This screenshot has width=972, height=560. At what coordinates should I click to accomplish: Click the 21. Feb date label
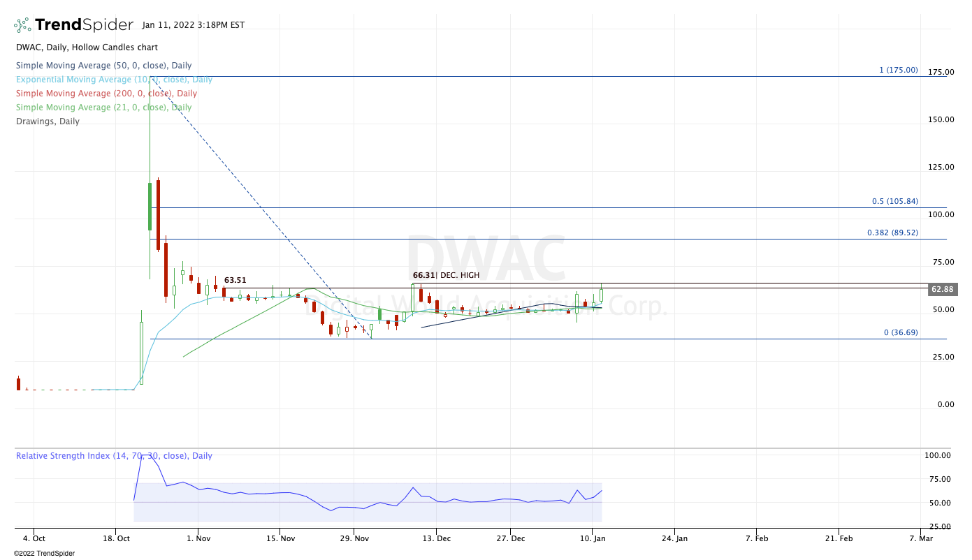pyautogui.click(x=839, y=538)
